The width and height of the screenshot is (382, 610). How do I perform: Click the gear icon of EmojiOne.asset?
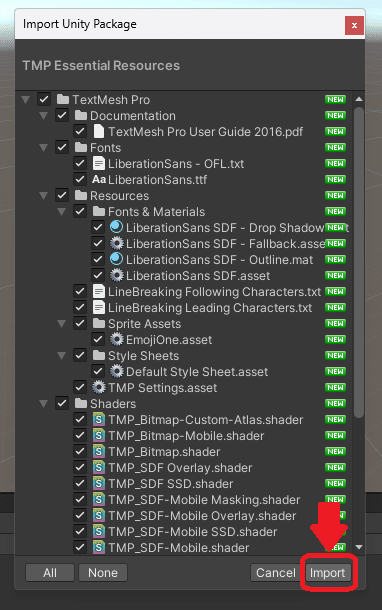117,339
